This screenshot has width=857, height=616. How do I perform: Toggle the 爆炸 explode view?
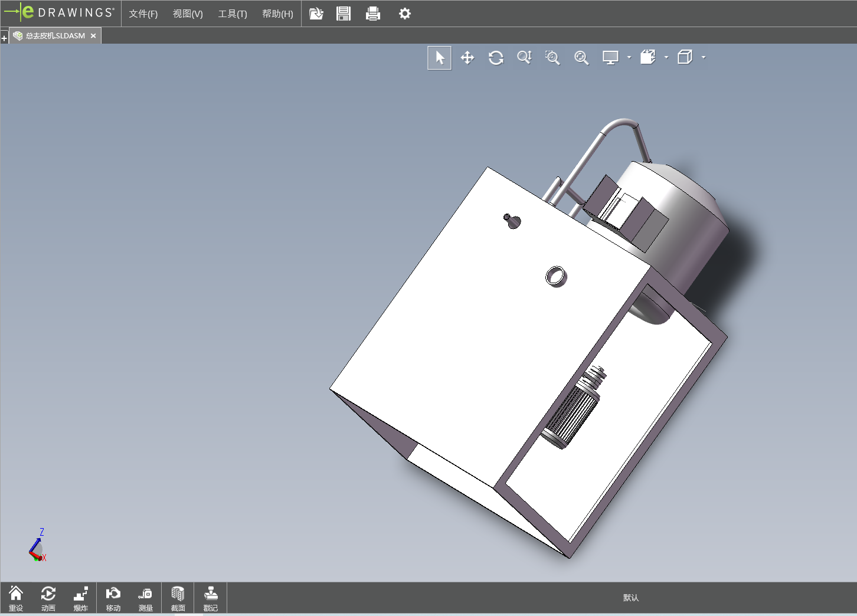[81, 598]
